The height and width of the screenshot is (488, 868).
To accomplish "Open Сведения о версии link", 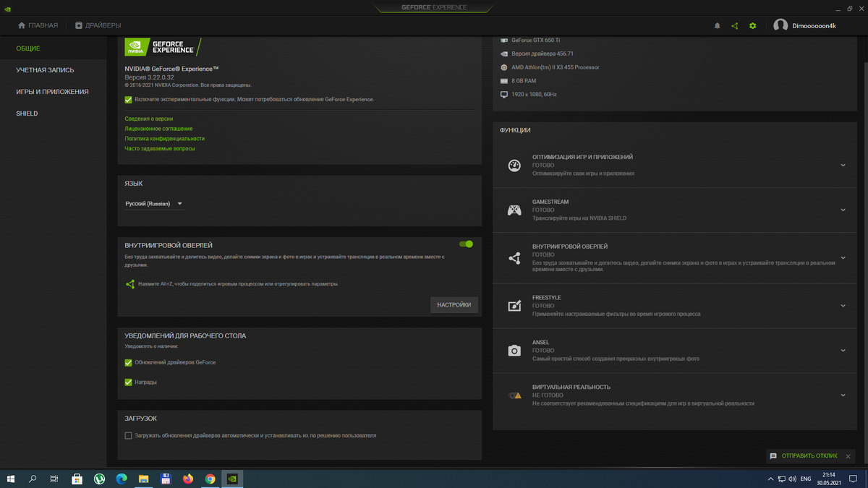I will point(148,119).
